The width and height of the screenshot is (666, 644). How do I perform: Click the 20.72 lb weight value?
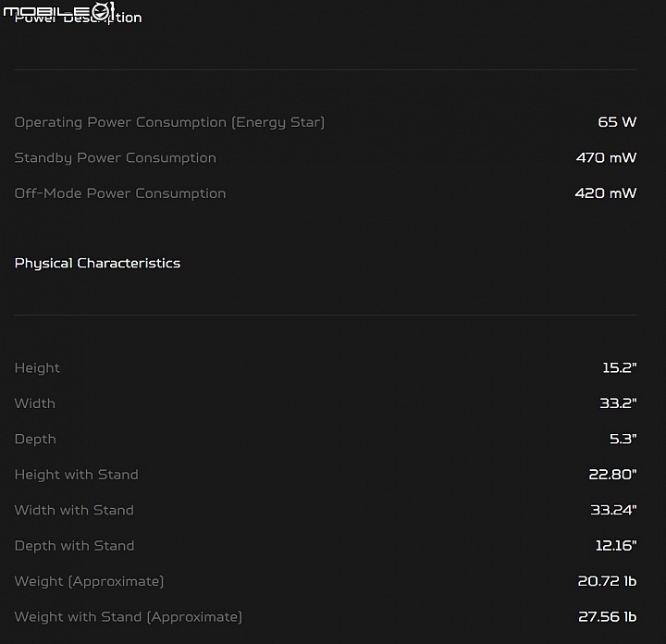click(607, 581)
